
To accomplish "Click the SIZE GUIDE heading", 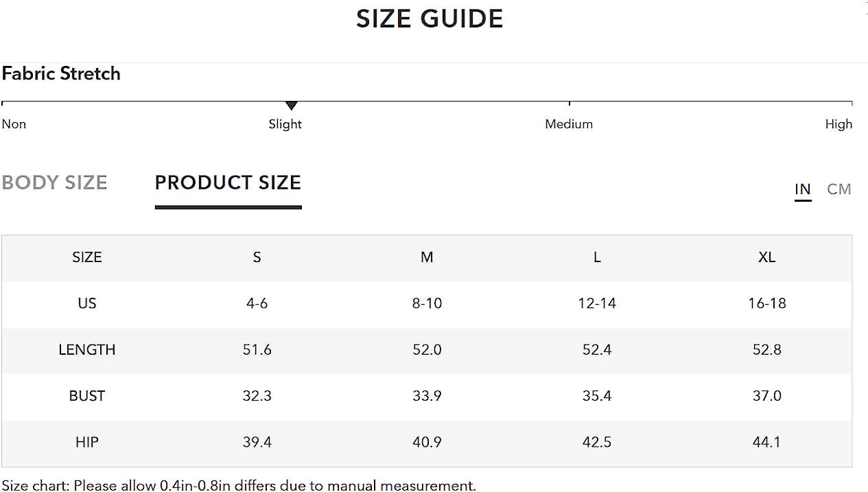I will [x=430, y=19].
